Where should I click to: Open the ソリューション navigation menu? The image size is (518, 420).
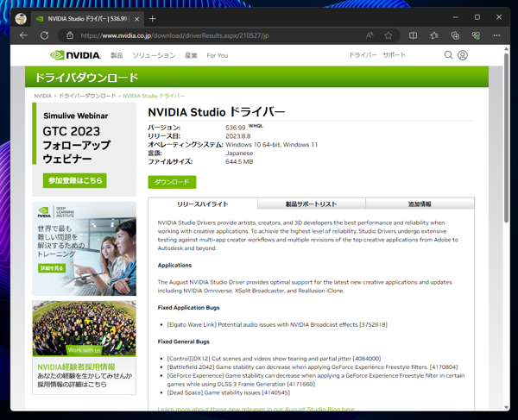tap(154, 55)
